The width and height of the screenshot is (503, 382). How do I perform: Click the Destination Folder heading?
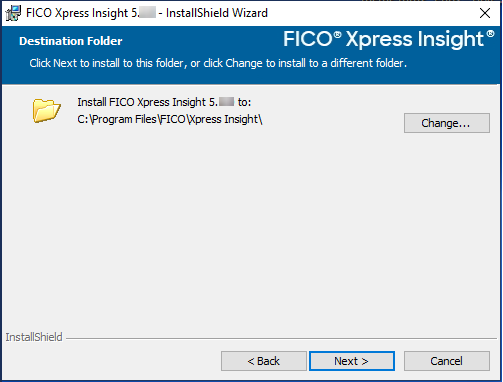(x=71, y=41)
